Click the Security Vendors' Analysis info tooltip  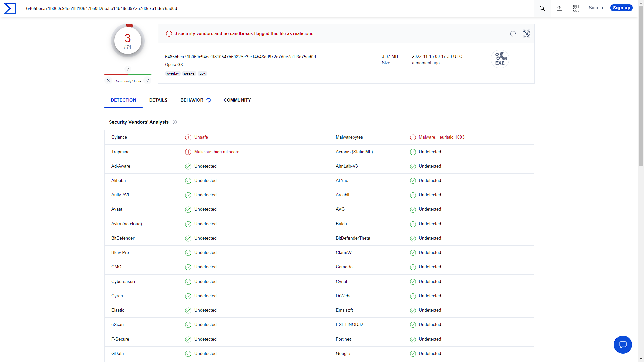coord(175,122)
